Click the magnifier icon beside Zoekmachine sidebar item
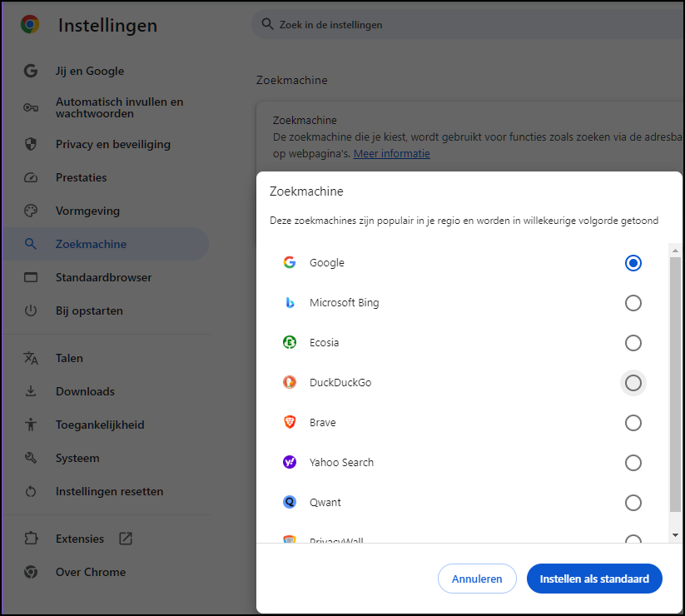The image size is (685, 616). 31,244
